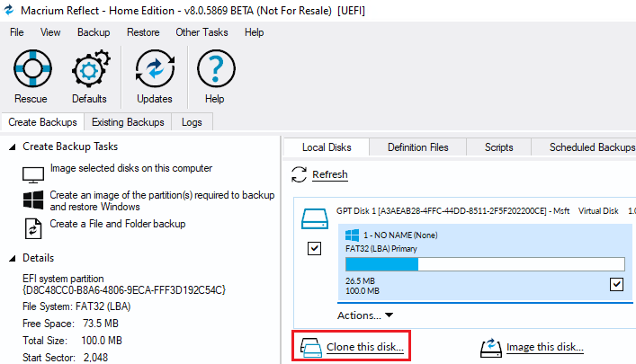This screenshot has width=636, height=364.
Task: Open Help via question mark icon
Action: 216,68
